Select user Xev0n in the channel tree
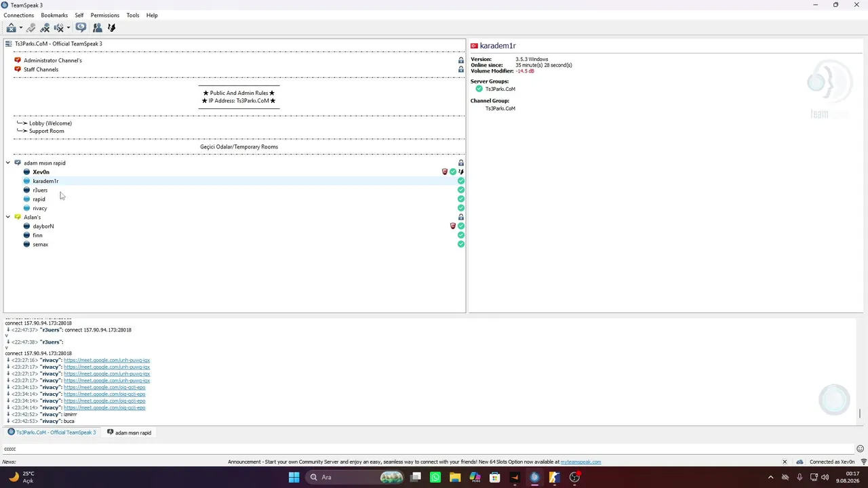Image resolution: width=868 pixels, height=488 pixels. pos(41,172)
